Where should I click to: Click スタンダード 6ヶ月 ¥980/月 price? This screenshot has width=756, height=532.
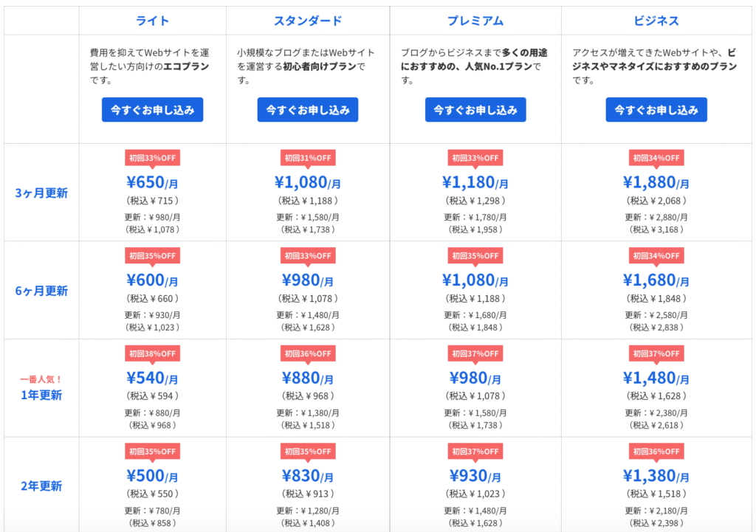click(308, 280)
